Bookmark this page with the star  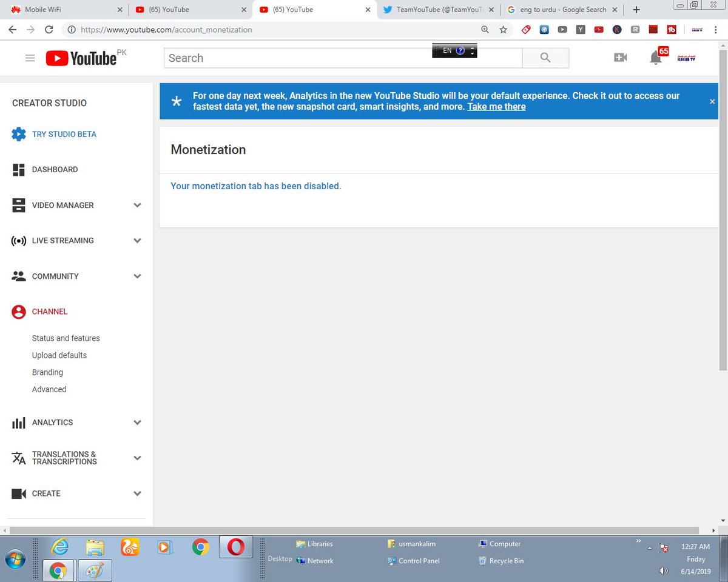pos(503,30)
